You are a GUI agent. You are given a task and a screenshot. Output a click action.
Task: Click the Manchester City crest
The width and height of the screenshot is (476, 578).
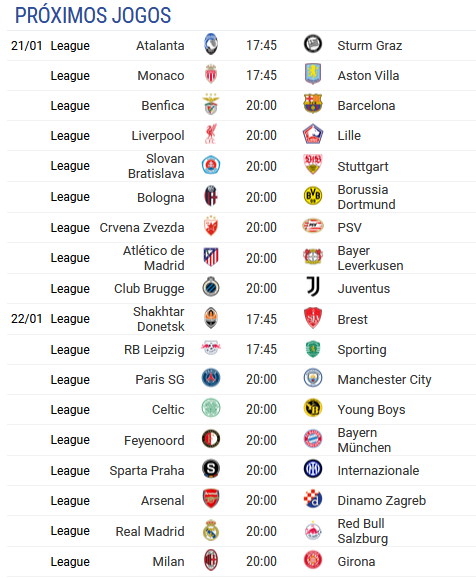[x=313, y=378]
